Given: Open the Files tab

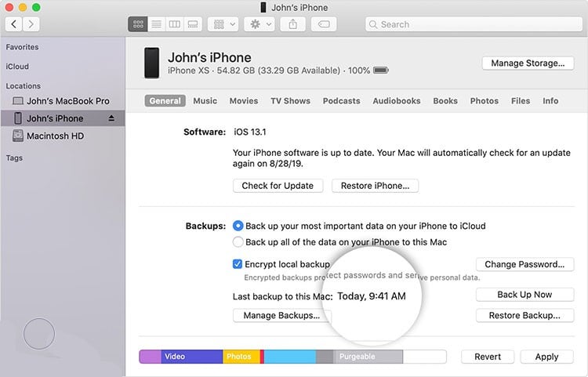Looking at the screenshot, I should [x=521, y=101].
